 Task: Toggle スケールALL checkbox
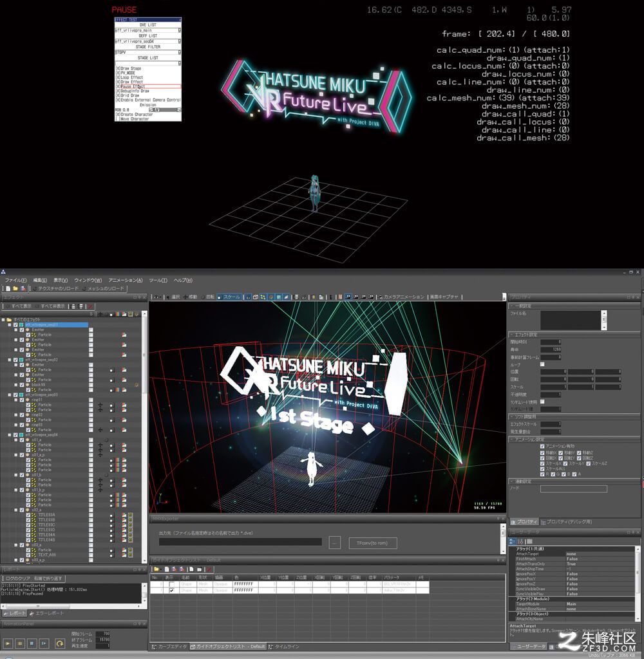click(x=542, y=469)
